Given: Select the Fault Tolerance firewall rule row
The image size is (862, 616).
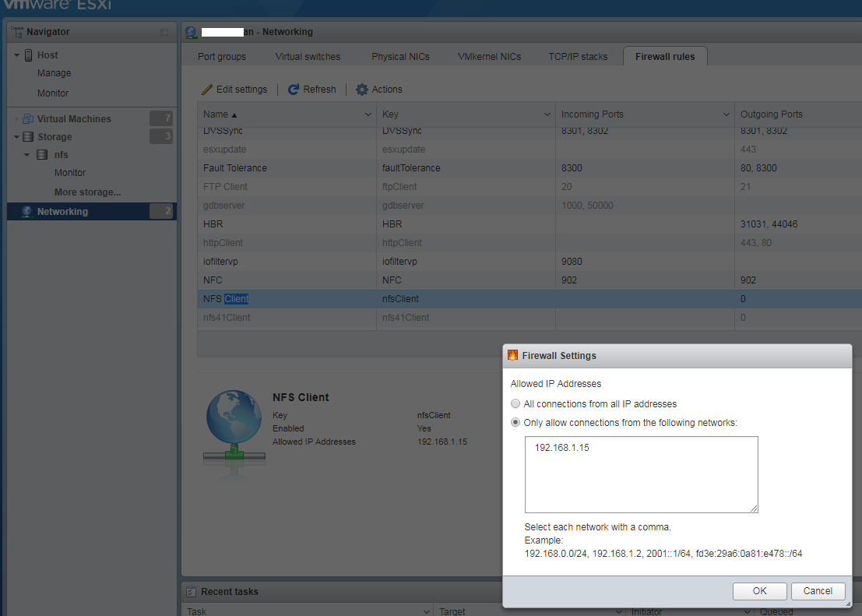Looking at the screenshot, I should coord(530,168).
